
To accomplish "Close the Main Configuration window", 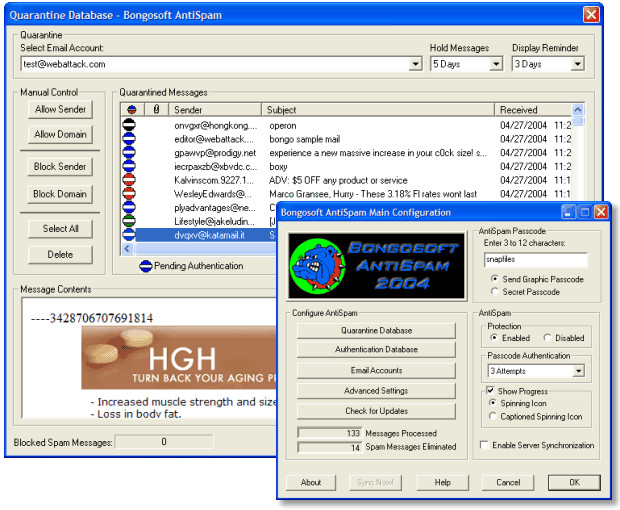I will tap(601, 212).
